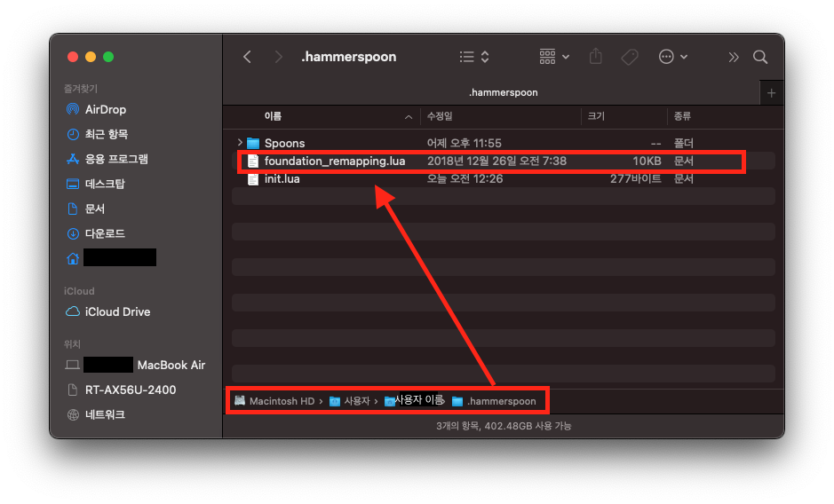834x504 pixels.
Task: Click the window title .hammerspoon
Action: tap(348, 57)
